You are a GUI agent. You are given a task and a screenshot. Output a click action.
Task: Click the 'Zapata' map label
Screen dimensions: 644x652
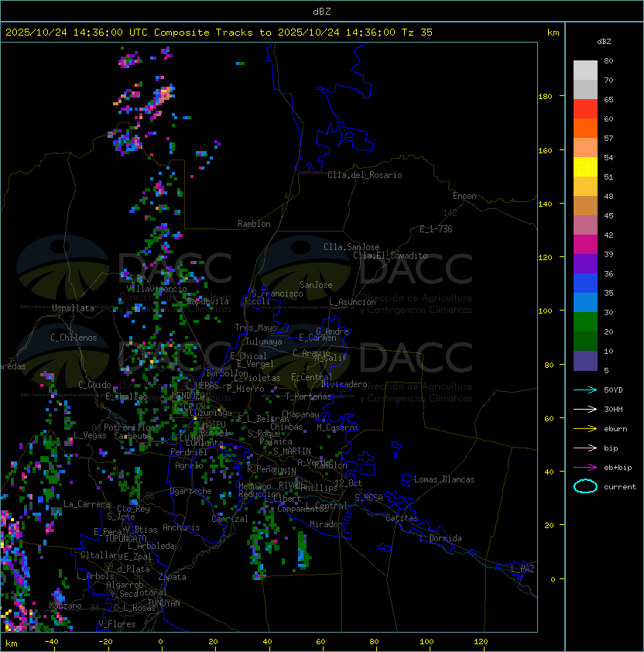[x=172, y=577]
